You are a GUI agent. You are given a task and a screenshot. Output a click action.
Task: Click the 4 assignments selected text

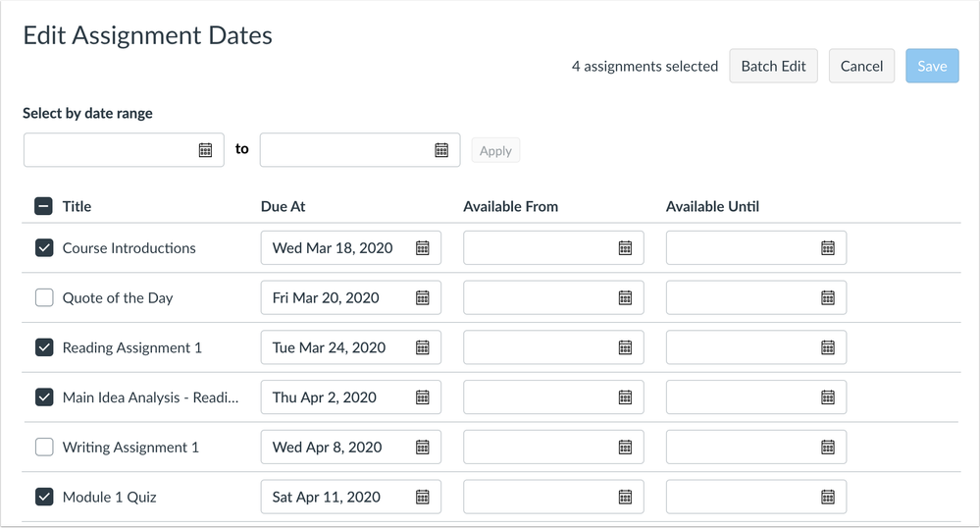point(645,67)
